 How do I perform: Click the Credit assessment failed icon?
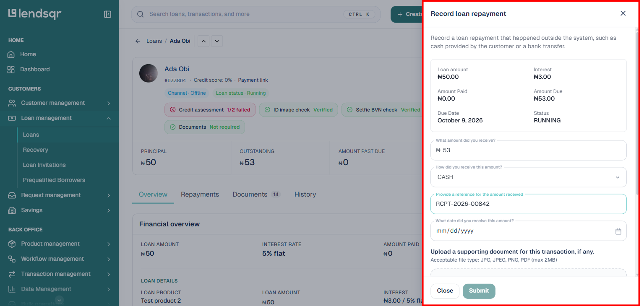[x=172, y=110]
